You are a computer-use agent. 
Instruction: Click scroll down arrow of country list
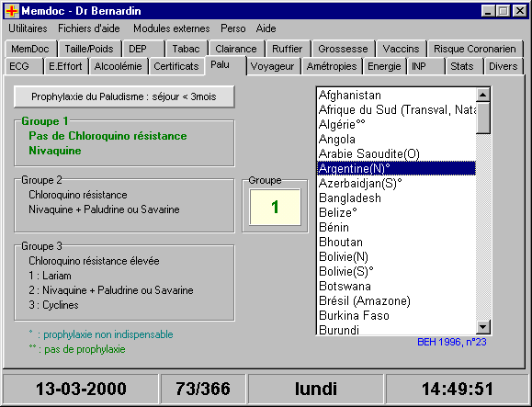[482, 327]
